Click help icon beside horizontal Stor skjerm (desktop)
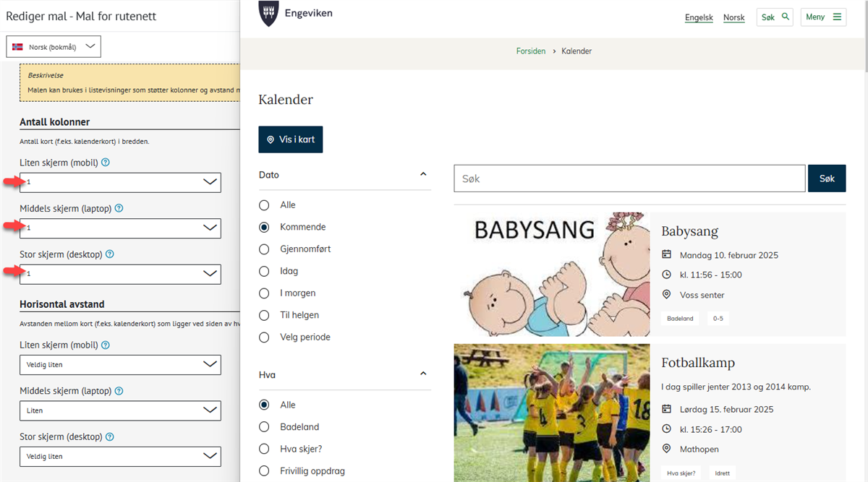Screen dimensions: 868x482 [x=110, y=437]
